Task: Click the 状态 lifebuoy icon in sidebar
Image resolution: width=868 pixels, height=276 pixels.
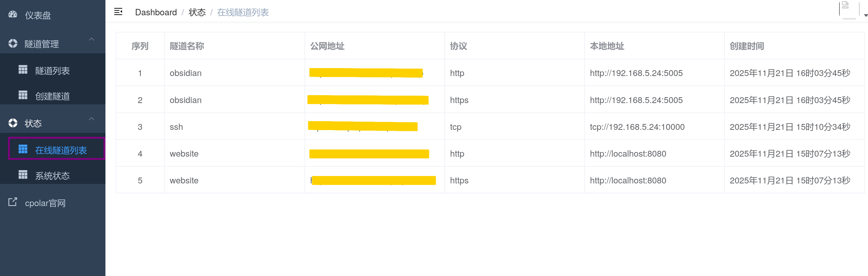Action: tap(13, 123)
